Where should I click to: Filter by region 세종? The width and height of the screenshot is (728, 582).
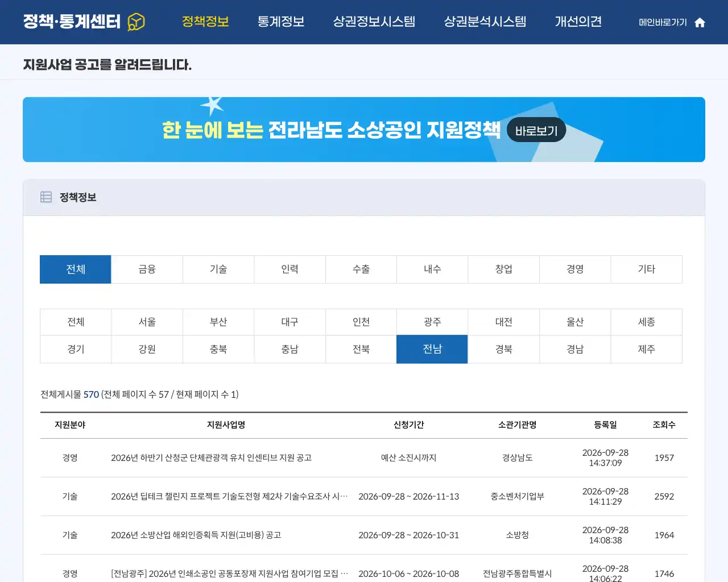[x=647, y=322]
